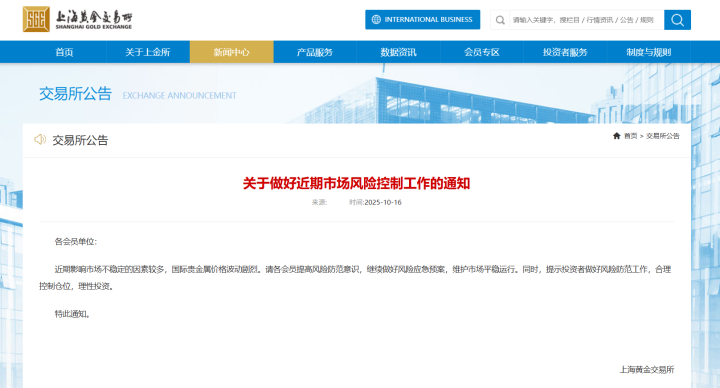Open the 数据资讯 menu item

coord(399,52)
